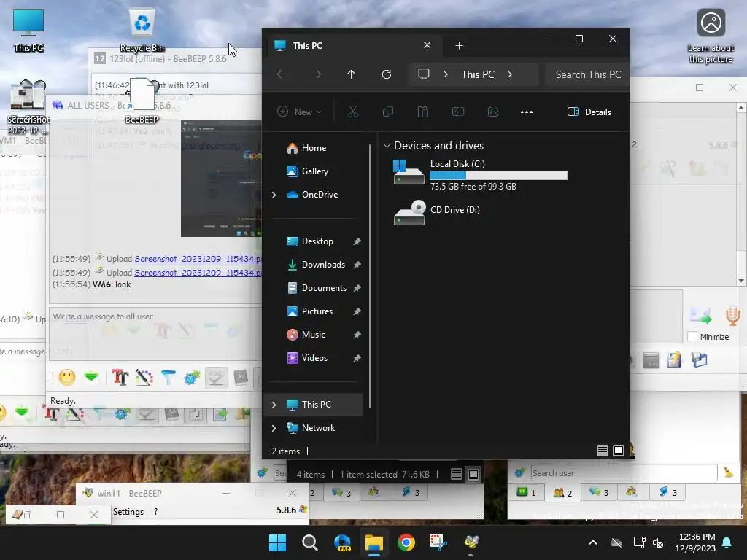Go up one folder level
747x560 pixels.
(351, 74)
